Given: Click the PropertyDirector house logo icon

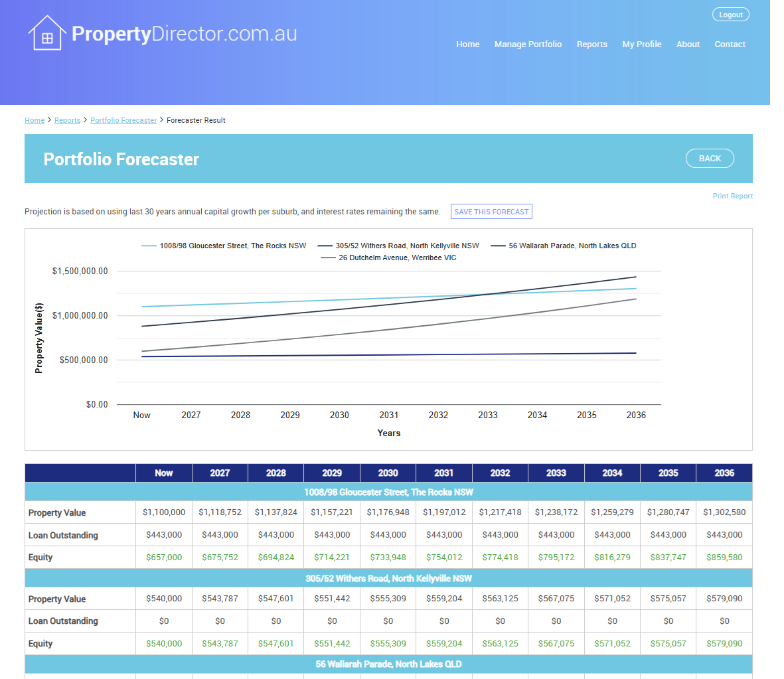Looking at the screenshot, I should (x=47, y=33).
